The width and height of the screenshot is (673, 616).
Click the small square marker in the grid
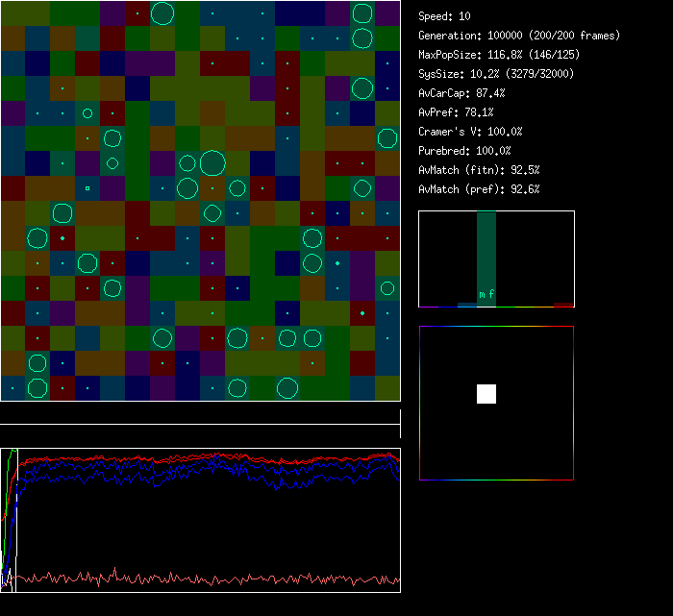point(87,187)
